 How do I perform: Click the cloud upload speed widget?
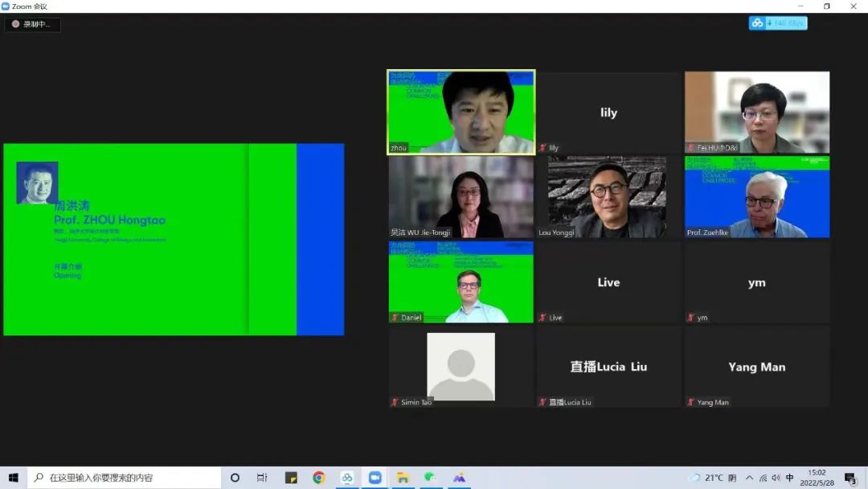click(x=777, y=23)
